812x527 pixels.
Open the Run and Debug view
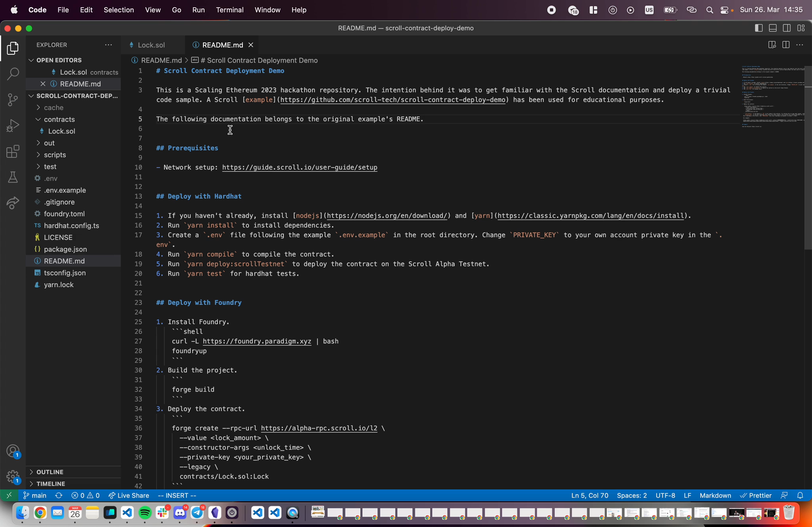tap(13, 126)
